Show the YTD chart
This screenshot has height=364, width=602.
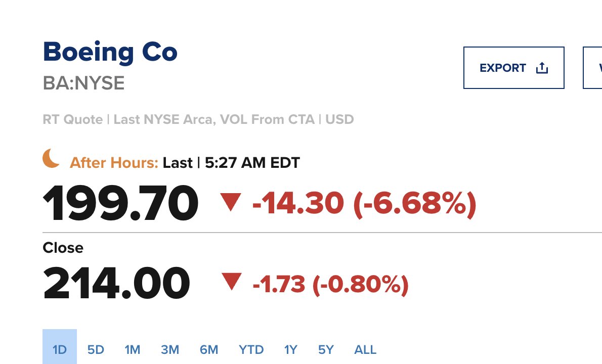[x=251, y=349]
